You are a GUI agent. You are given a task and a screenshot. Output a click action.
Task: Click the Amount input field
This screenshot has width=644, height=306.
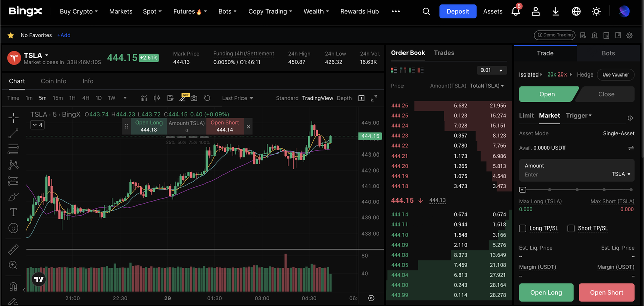[563, 174]
